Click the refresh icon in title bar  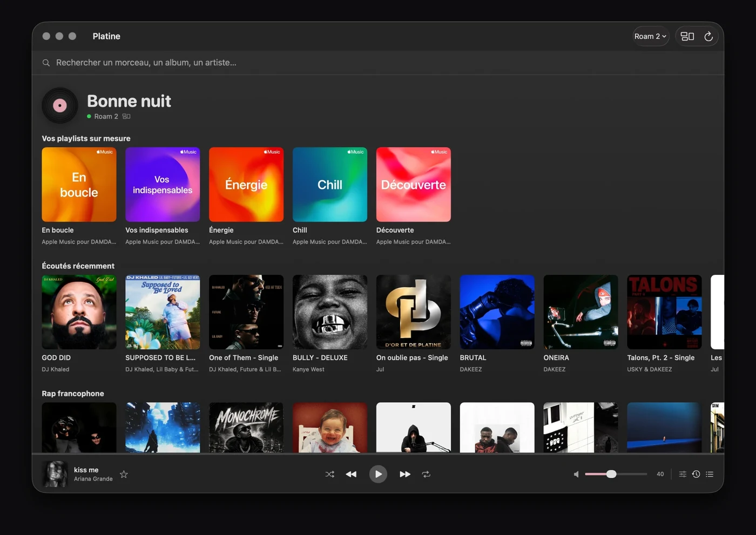click(x=708, y=36)
